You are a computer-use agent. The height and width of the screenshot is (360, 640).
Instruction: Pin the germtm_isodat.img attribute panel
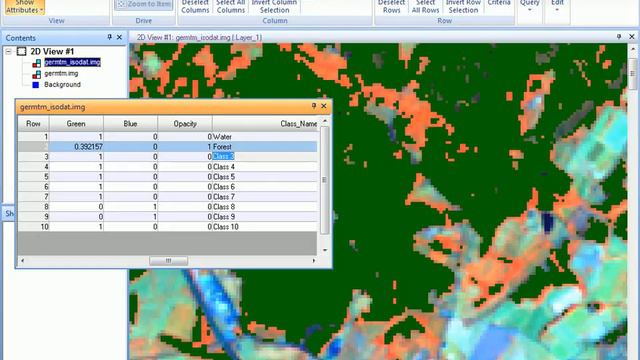point(314,106)
